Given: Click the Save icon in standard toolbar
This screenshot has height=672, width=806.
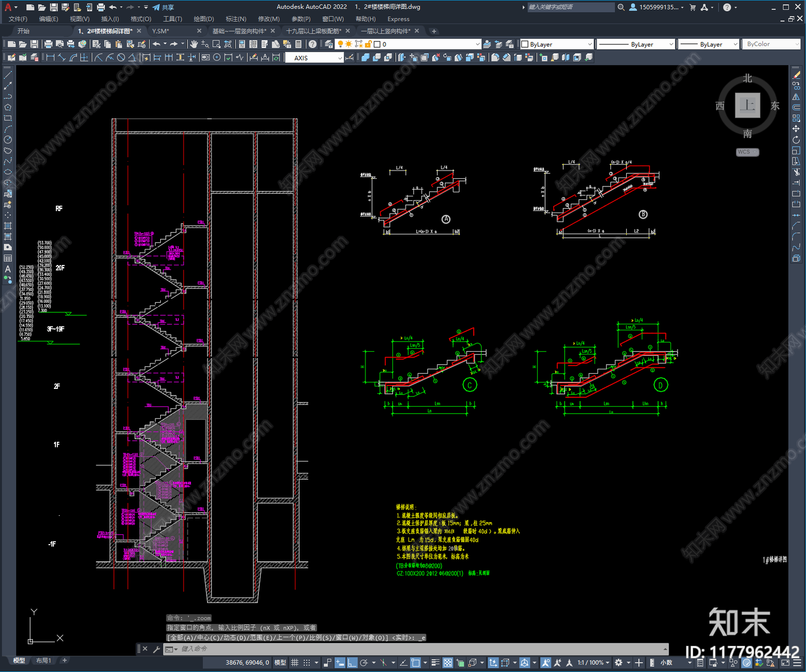Looking at the screenshot, I should (x=34, y=44).
